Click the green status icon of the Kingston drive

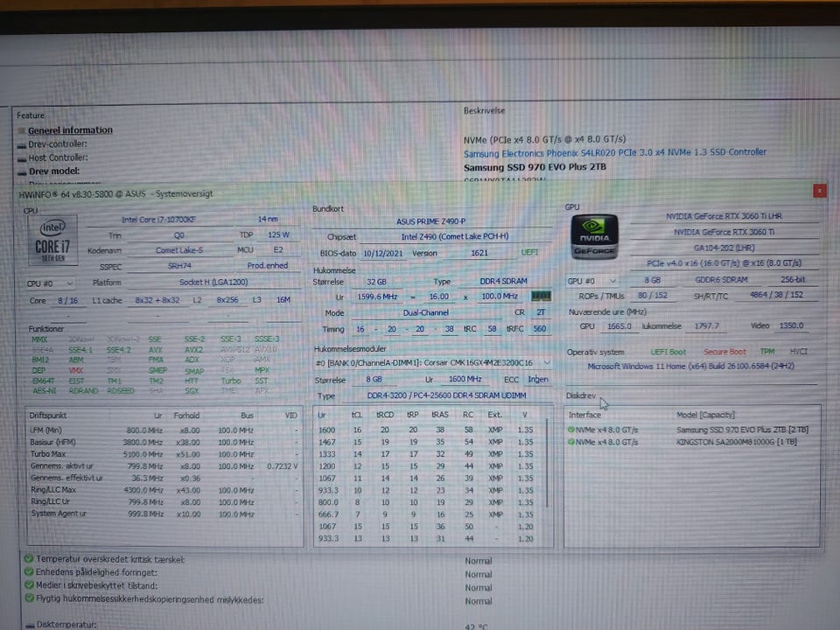click(571, 442)
